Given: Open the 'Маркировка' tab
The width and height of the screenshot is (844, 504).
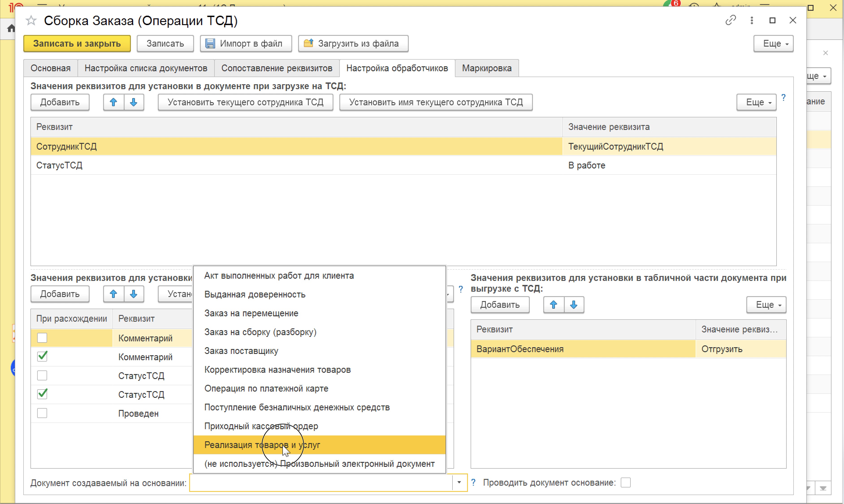Looking at the screenshot, I should [487, 68].
